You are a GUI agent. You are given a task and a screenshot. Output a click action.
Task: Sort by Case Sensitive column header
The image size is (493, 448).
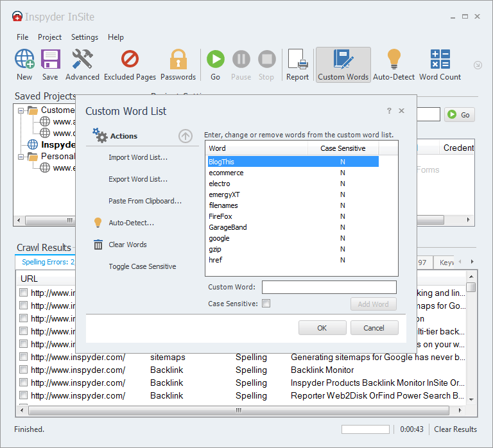click(x=343, y=148)
